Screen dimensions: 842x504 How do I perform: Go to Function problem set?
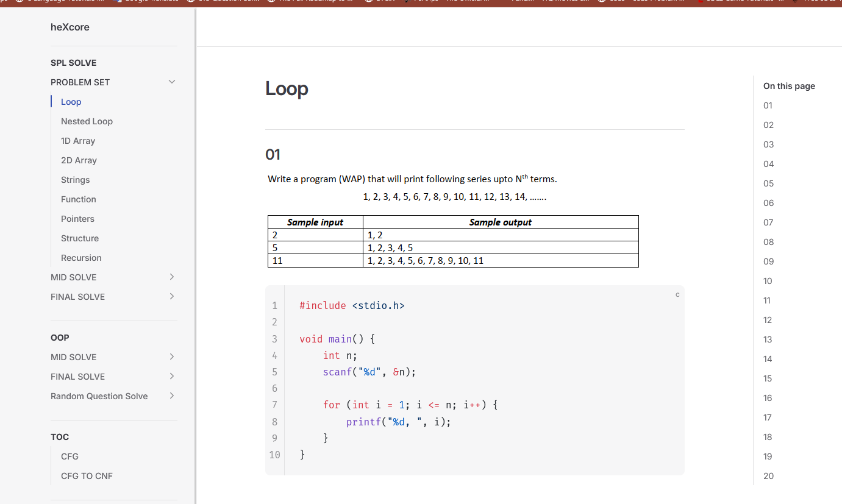(x=79, y=199)
